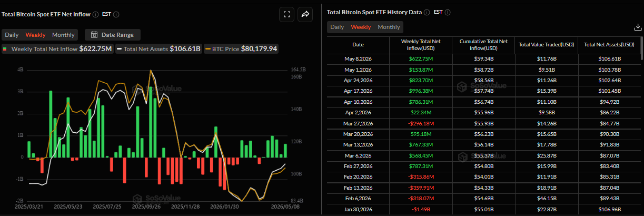Image resolution: width=644 pixels, height=216 pixels.
Task: Select the Feb 27,2026 row
Action: [x=483, y=166]
